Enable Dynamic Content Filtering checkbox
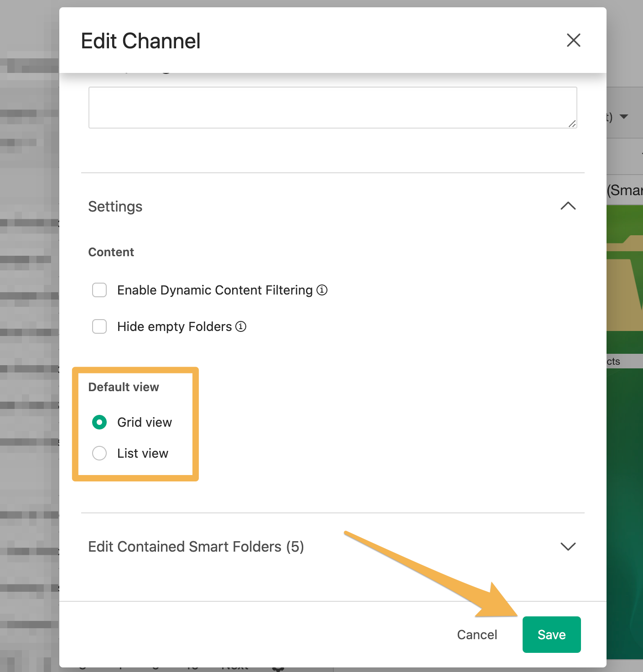 click(x=99, y=290)
